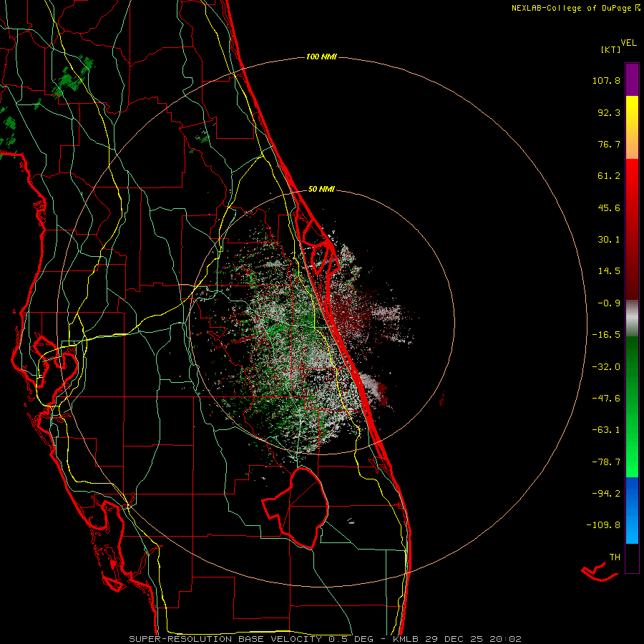Image resolution: width=644 pixels, height=644 pixels.
Task: Pick the yellow-orange band of velocity scale
Action: tap(632, 127)
